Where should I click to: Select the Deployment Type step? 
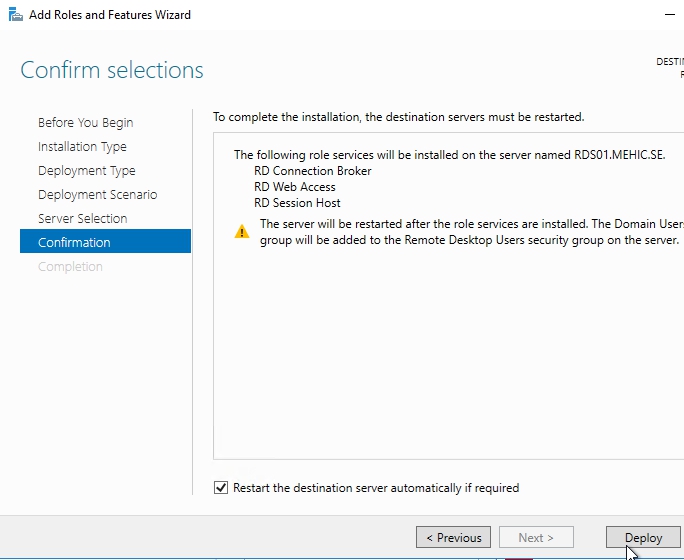click(x=86, y=171)
